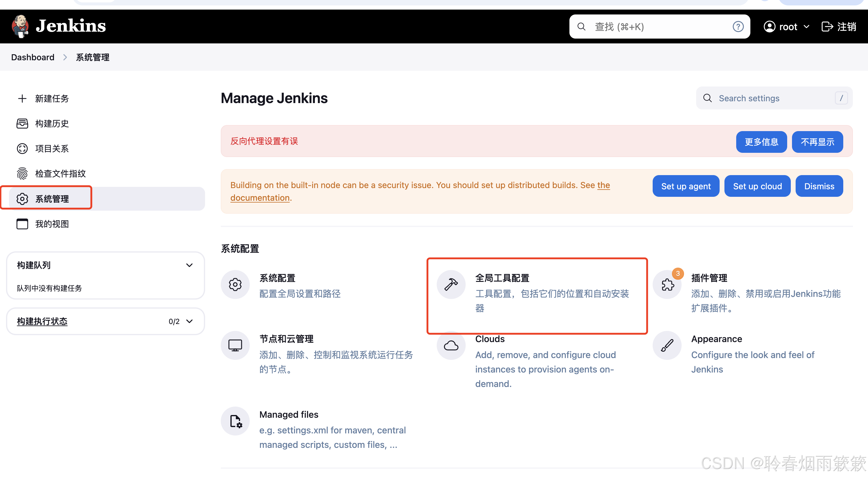Click the Clouds cloud icon
868x478 pixels.
click(451, 345)
